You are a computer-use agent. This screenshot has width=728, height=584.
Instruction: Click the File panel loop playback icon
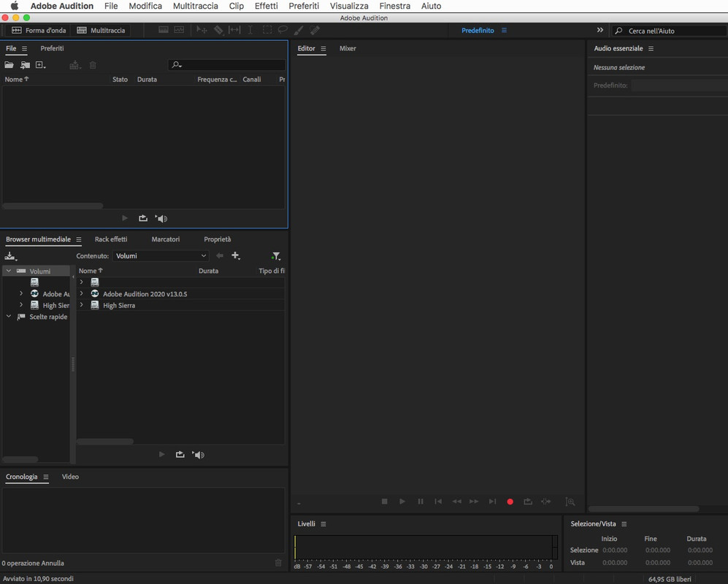click(x=143, y=218)
